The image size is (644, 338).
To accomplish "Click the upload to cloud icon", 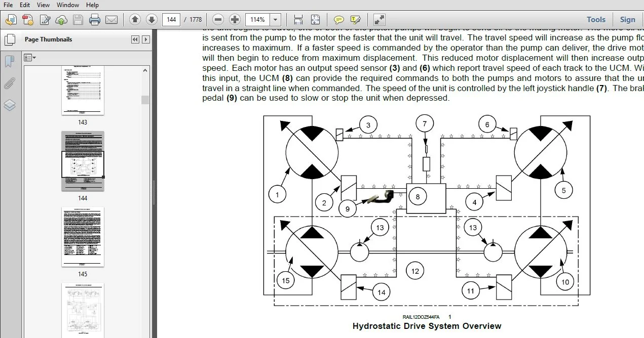I will click(61, 20).
